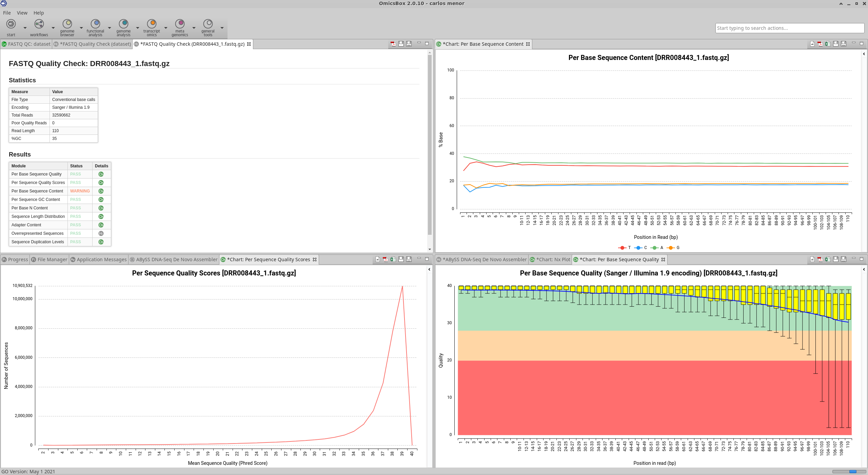Expand the genome analysis dropdown arrow
Image resolution: width=868 pixels, height=475 pixels.
[138, 28]
